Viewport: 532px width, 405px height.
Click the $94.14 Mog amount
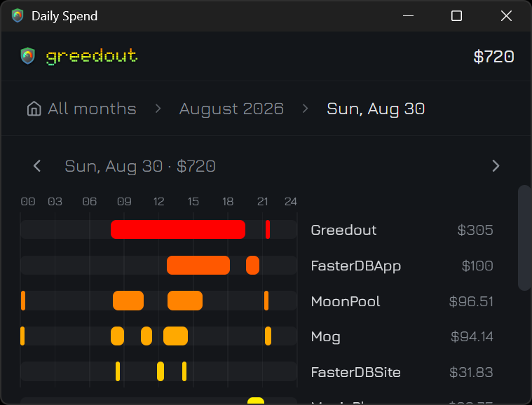[x=472, y=336]
